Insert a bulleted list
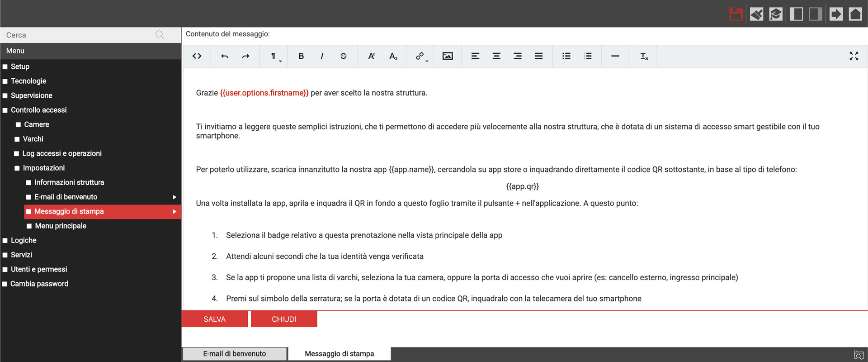868x362 pixels. point(566,56)
